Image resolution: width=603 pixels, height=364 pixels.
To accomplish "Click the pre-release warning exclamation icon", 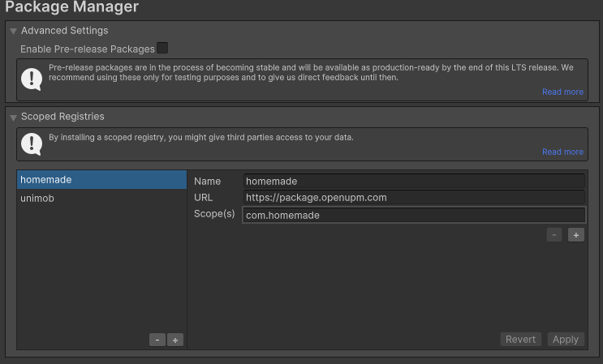I will (32, 79).
